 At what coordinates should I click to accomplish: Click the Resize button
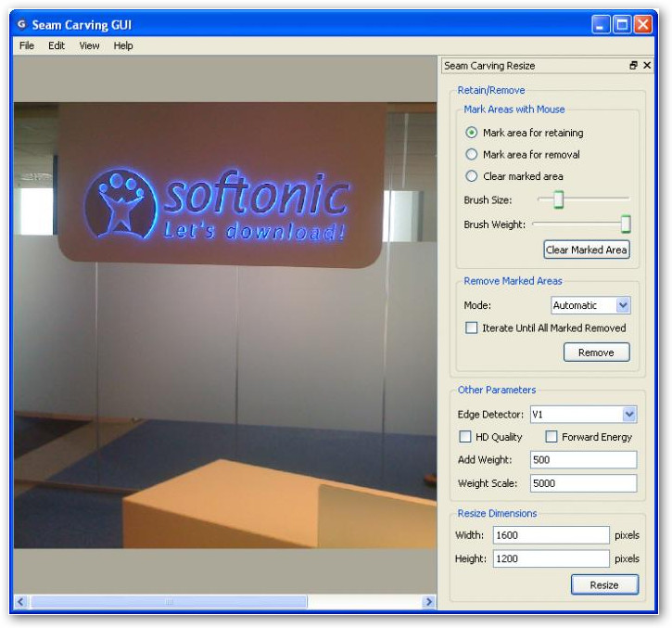tap(604, 584)
